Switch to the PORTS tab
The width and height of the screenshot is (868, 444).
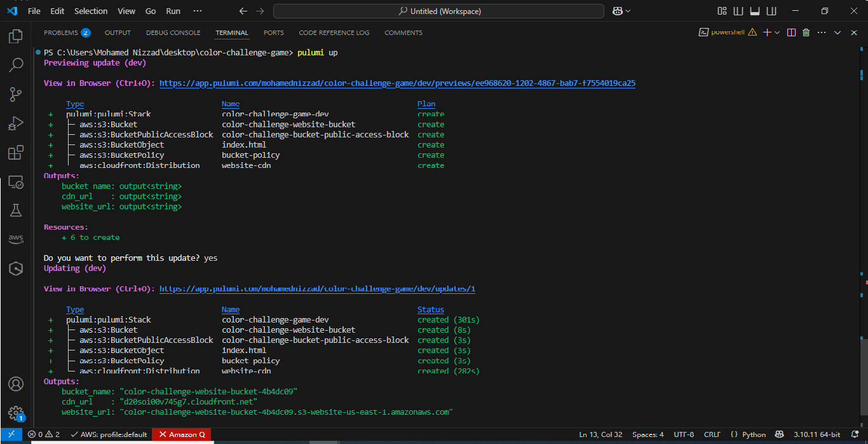point(274,32)
